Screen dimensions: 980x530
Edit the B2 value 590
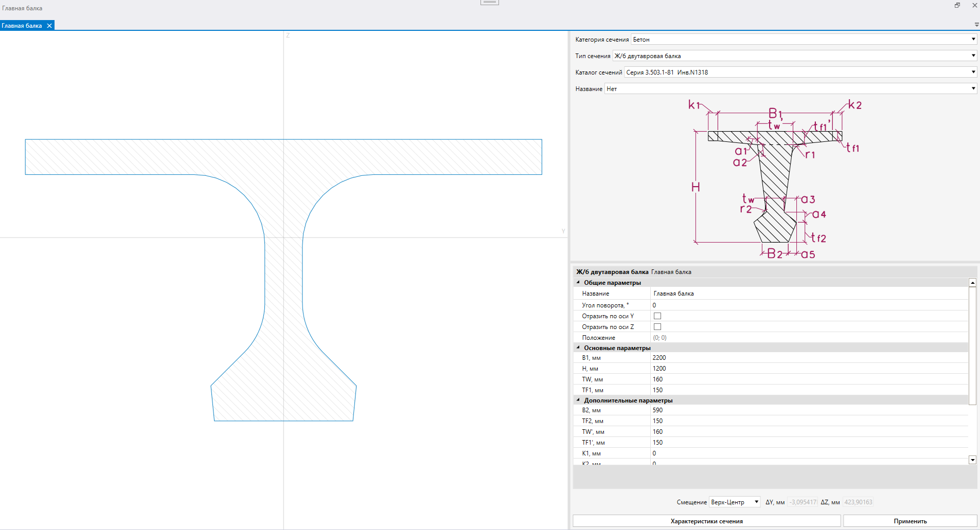point(809,410)
